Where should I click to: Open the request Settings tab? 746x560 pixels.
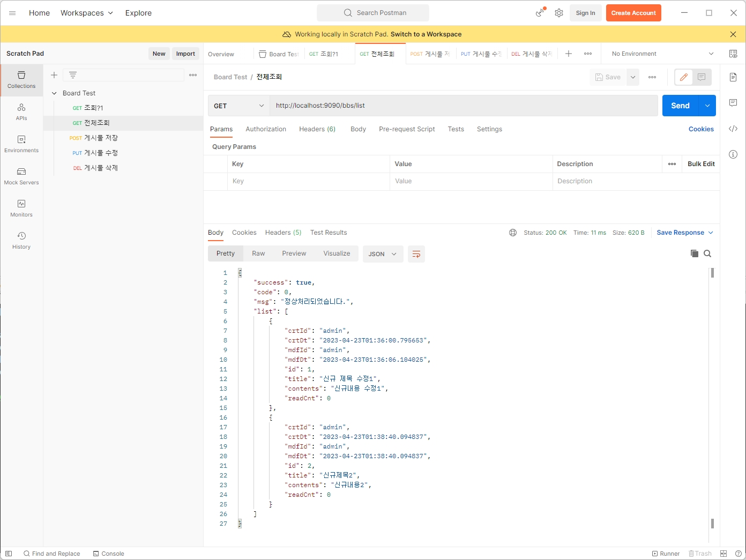tap(489, 129)
